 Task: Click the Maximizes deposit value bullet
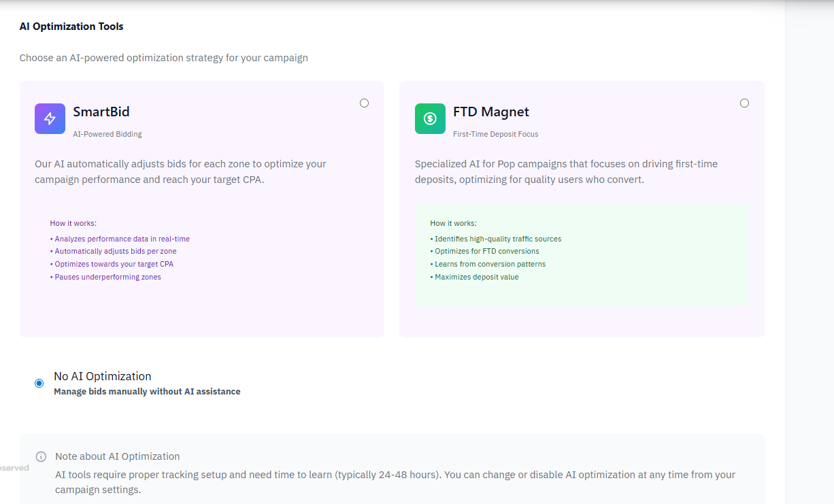tap(475, 277)
